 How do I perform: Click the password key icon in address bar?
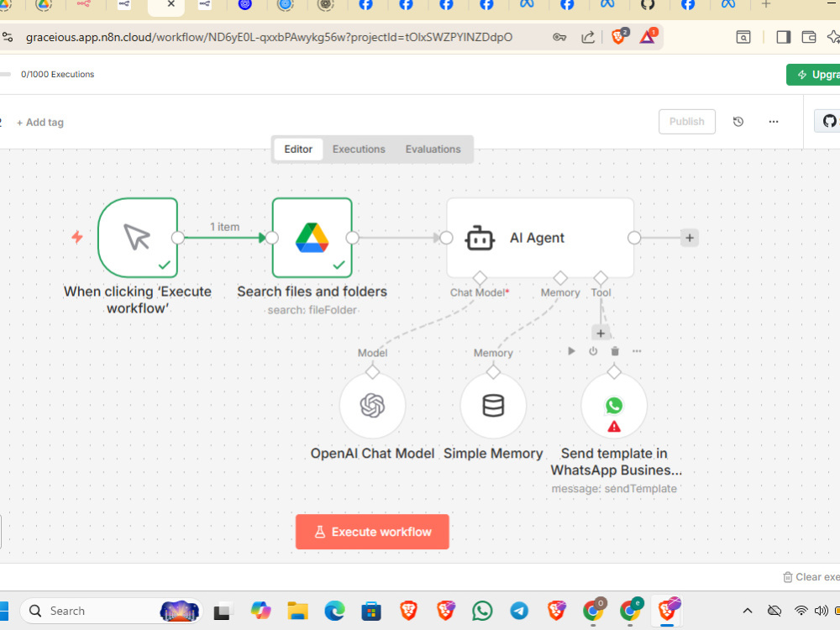pos(559,37)
